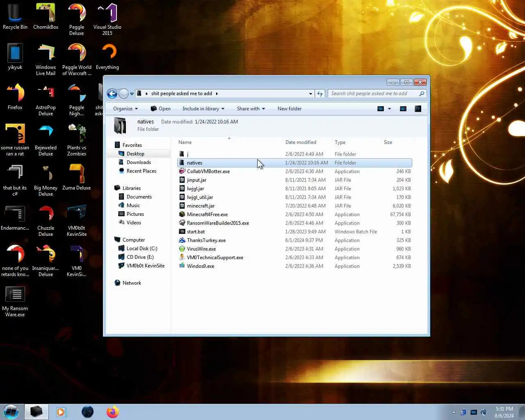The width and height of the screenshot is (525, 420).
Task: Select Desktop under Favorites
Action: [135, 154]
